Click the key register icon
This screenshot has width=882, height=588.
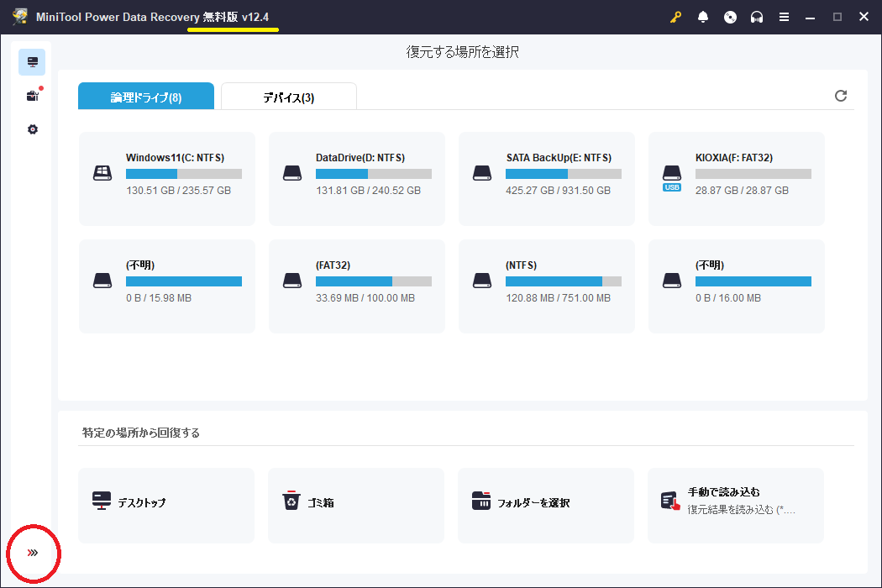click(675, 17)
